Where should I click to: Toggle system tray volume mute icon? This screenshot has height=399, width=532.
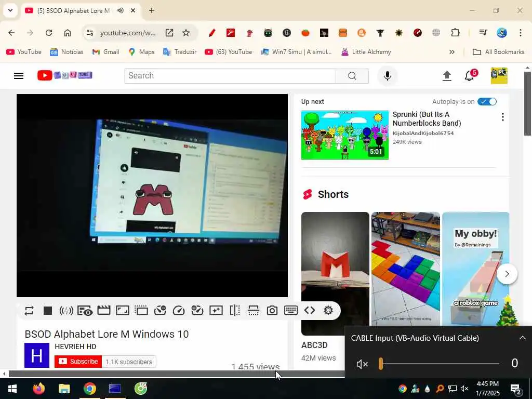point(464,389)
